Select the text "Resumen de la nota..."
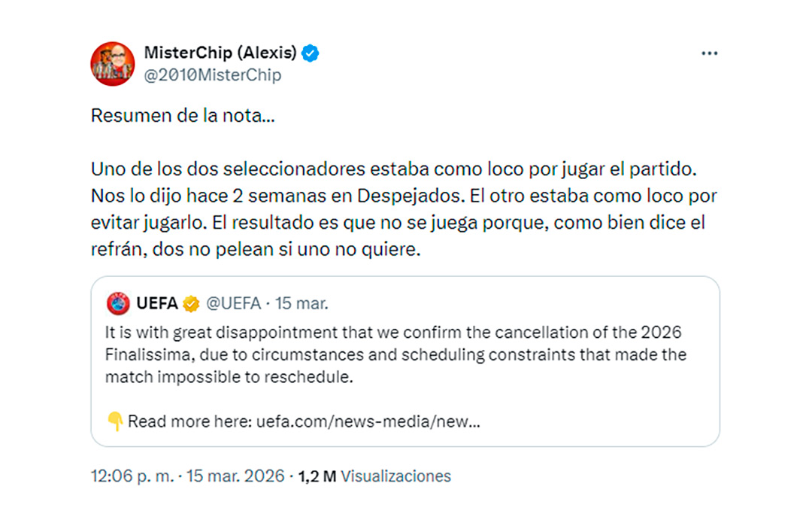The image size is (812, 529). click(182, 115)
